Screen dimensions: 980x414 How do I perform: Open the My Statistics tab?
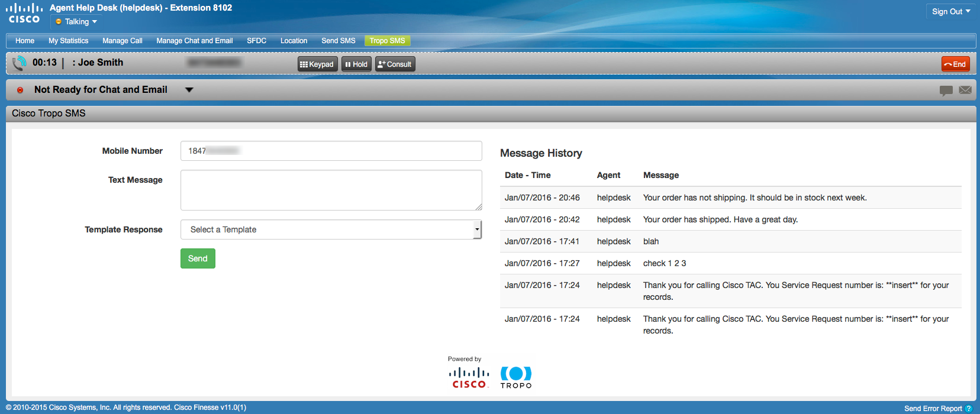[69, 41]
